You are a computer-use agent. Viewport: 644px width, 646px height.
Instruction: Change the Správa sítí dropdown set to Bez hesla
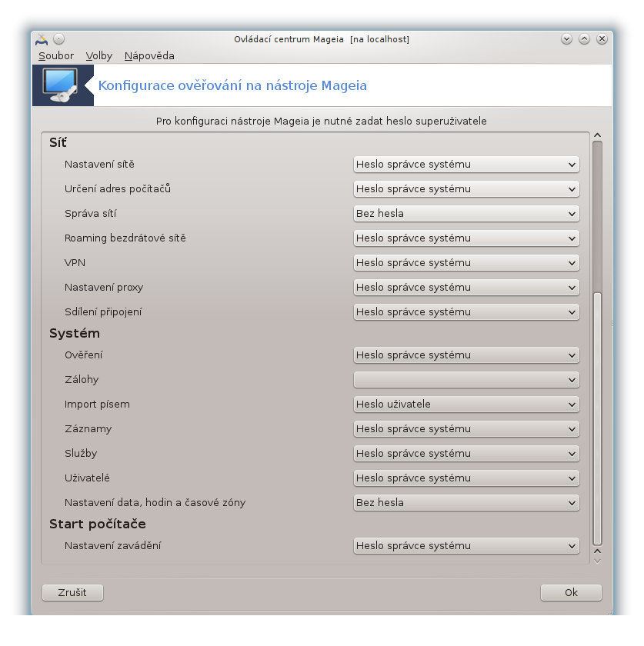pyautogui.click(x=466, y=214)
